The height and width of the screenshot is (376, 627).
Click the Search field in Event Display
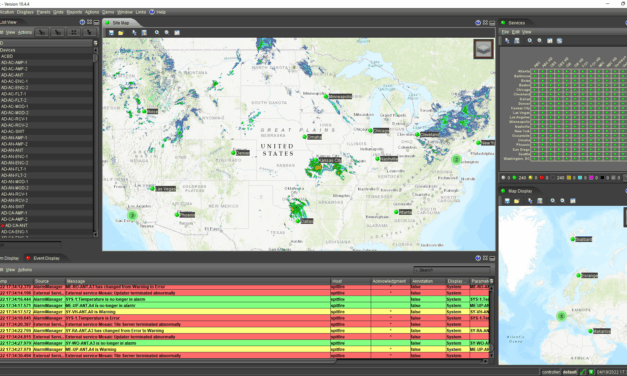[x=451, y=270]
